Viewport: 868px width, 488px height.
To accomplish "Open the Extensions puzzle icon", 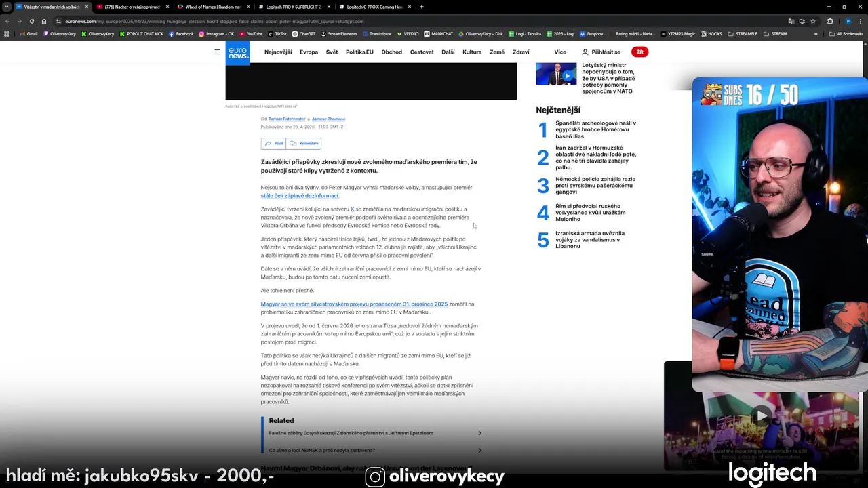I will (x=830, y=21).
